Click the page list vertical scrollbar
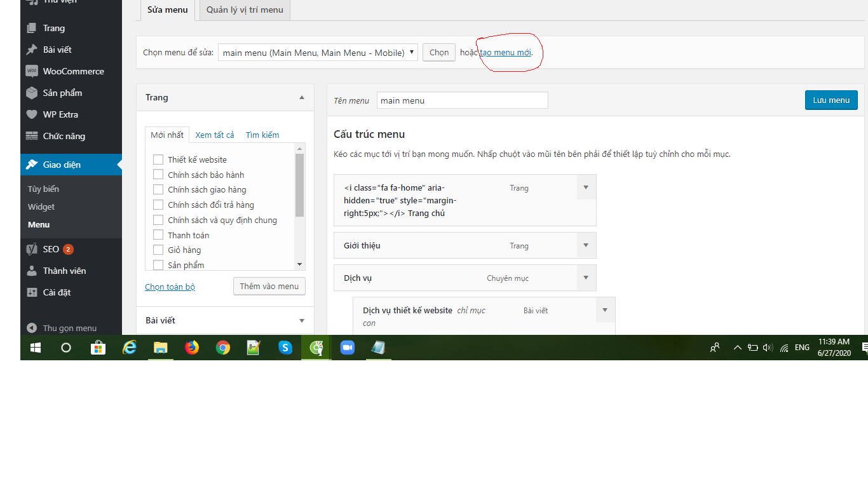 (x=300, y=184)
